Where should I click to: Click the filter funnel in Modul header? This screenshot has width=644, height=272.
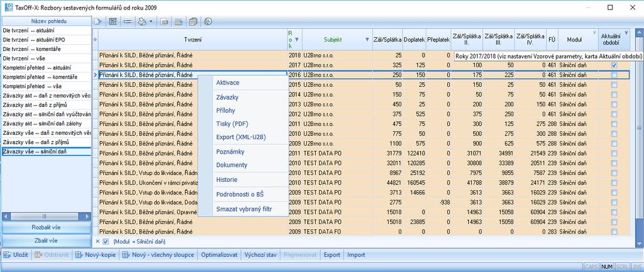[x=594, y=33]
